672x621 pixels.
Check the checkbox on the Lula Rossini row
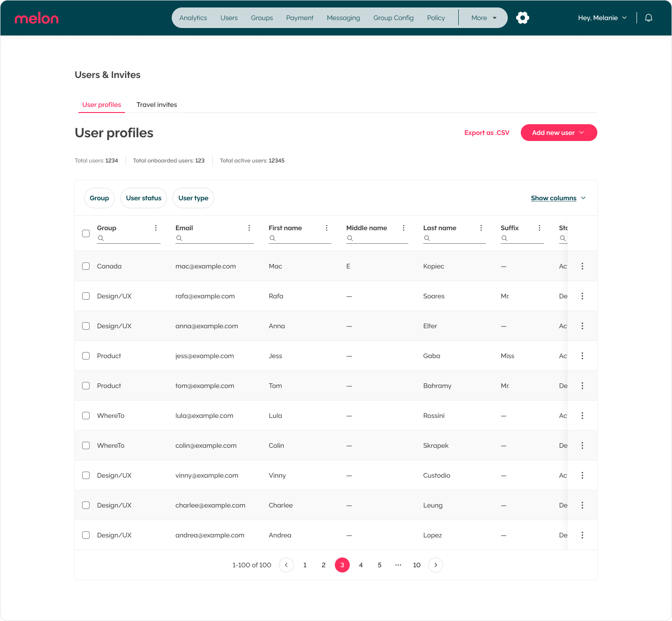[86, 416]
